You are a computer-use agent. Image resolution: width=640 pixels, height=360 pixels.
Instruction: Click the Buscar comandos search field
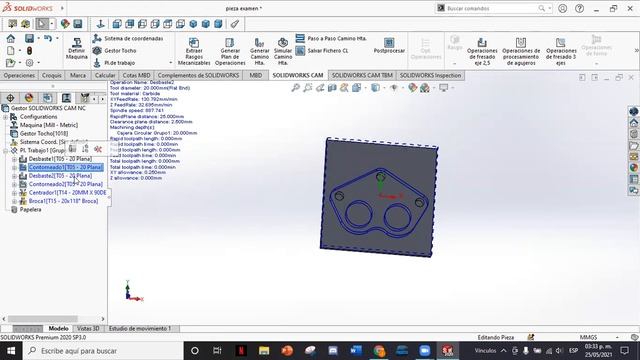(x=494, y=8)
